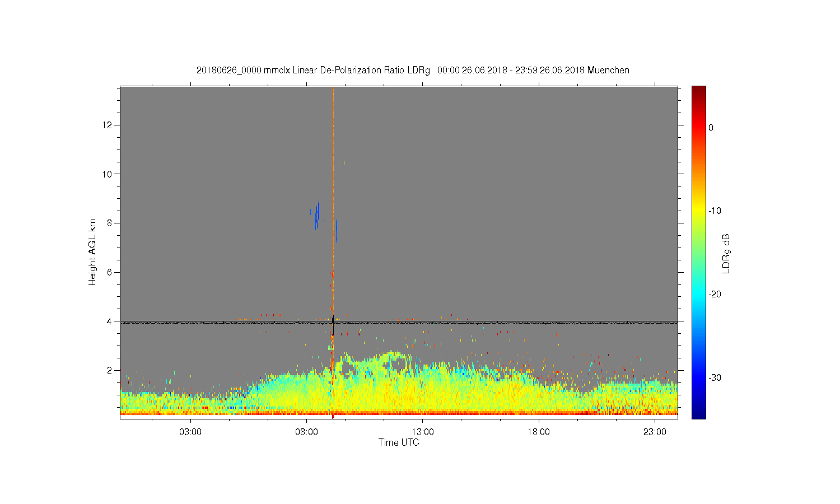Click the 'Time UTC' axis label
The width and height of the screenshot is (840, 504).
(x=399, y=442)
